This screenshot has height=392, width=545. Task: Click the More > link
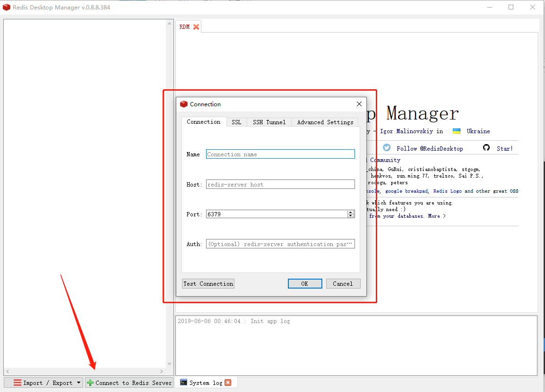point(437,216)
